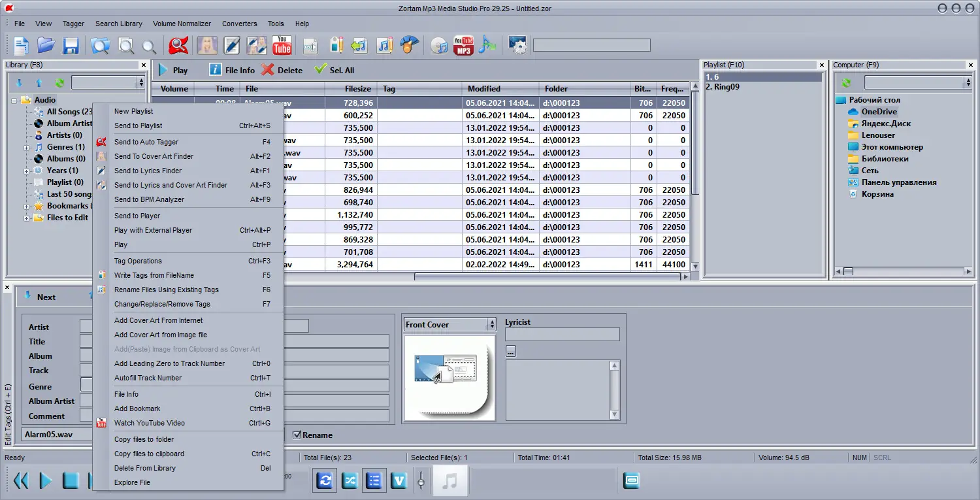Expand the Genres tree node

coord(27,148)
